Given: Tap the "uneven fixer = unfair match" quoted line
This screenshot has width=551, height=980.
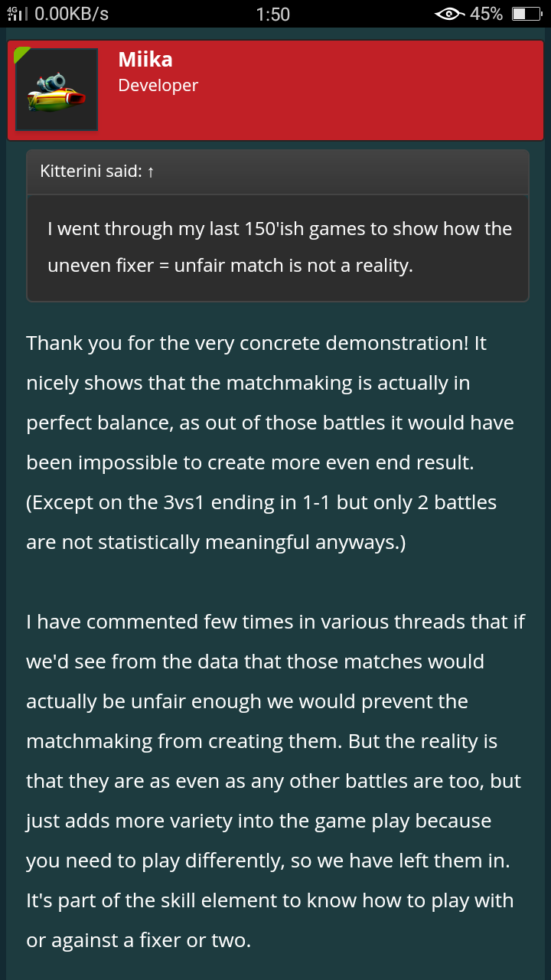Looking at the screenshot, I should click(230, 266).
